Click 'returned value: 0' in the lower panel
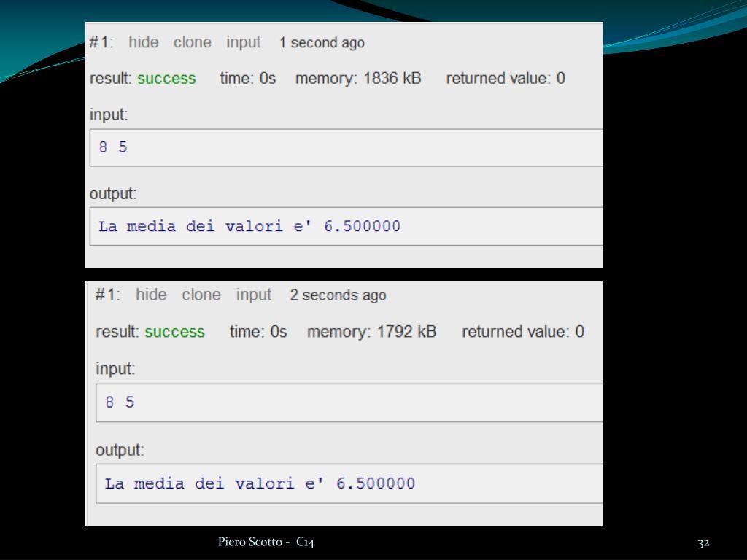Screen dimensions: 747x560 click(x=523, y=332)
